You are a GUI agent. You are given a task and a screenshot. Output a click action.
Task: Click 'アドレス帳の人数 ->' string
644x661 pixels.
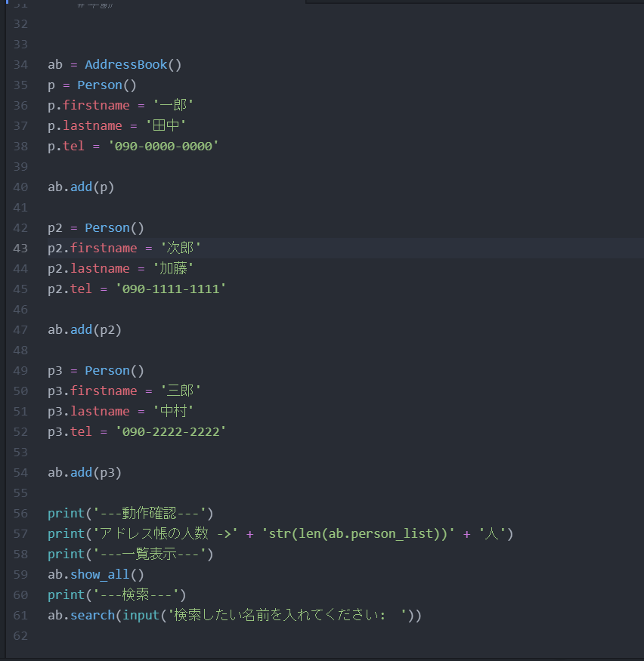(x=166, y=533)
